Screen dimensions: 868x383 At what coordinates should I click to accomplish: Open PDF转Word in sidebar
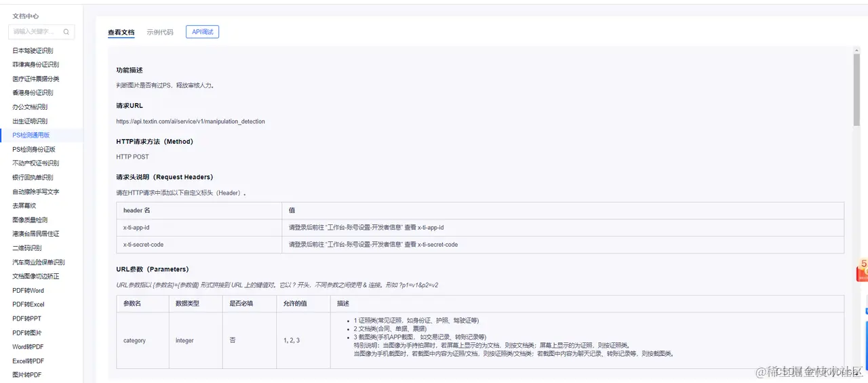[x=28, y=291]
